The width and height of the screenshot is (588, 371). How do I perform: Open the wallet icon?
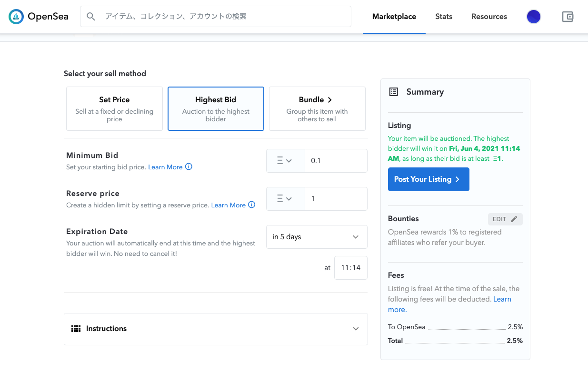click(x=568, y=17)
